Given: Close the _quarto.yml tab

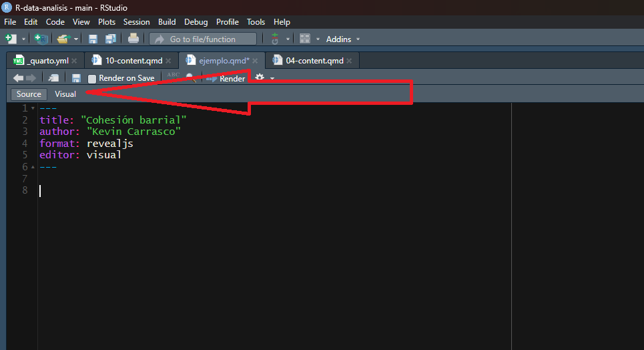Looking at the screenshot, I should click(x=75, y=61).
